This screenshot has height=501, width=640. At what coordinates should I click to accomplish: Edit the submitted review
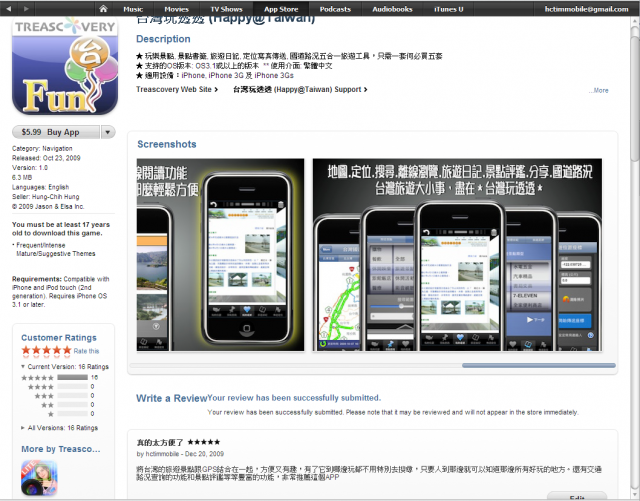(577, 497)
